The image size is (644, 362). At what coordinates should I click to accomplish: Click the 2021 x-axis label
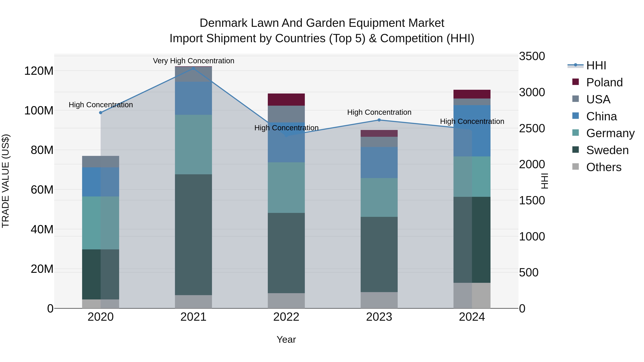194,317
